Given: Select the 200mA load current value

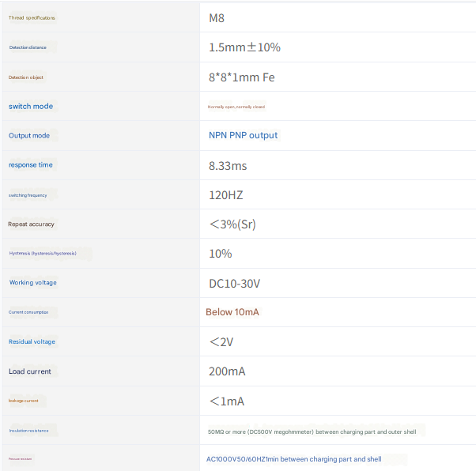Looking at the screenshot, I should point(227,371).
